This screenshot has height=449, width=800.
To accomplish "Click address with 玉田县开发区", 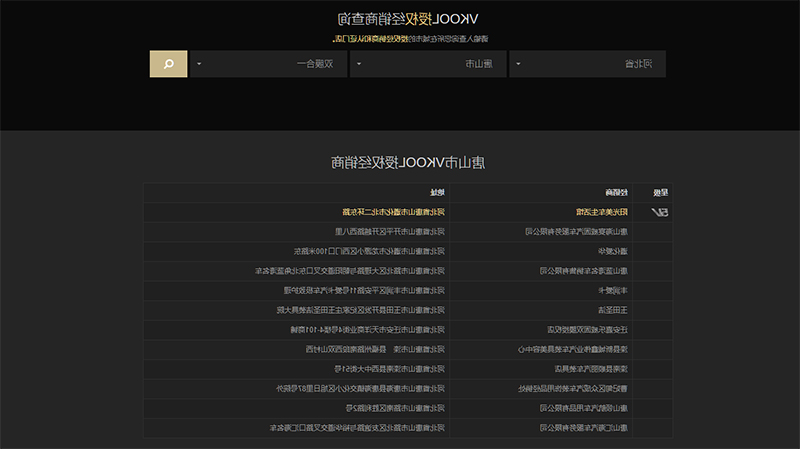I will pyautogui.click(x=361, y=310).
